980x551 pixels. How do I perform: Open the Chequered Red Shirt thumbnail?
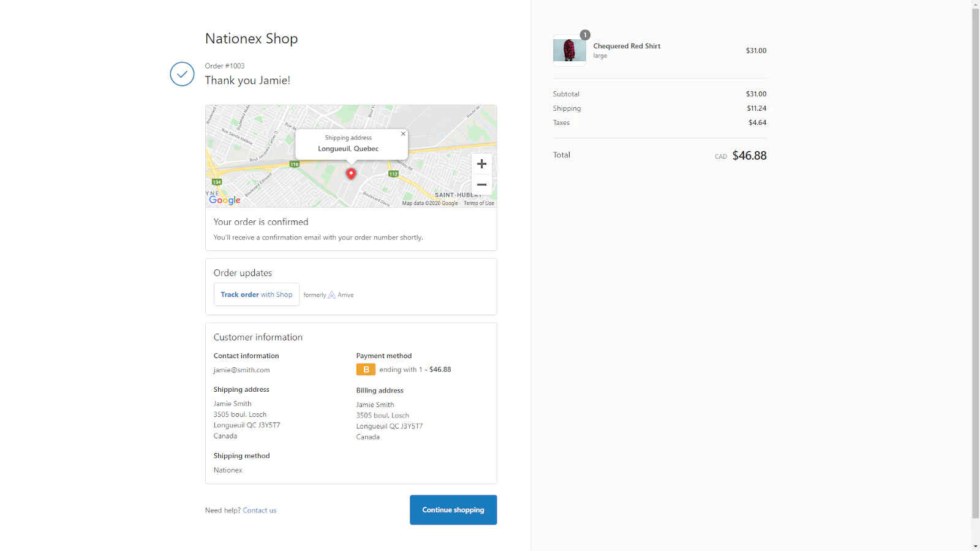click(x=570, y=50)
